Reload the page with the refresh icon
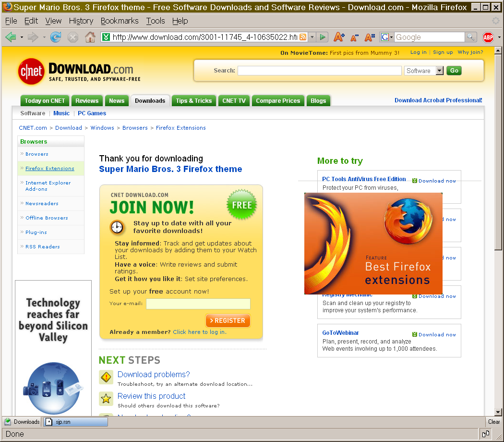The width and height of the screenshot is (504, 442). [56, 37]
